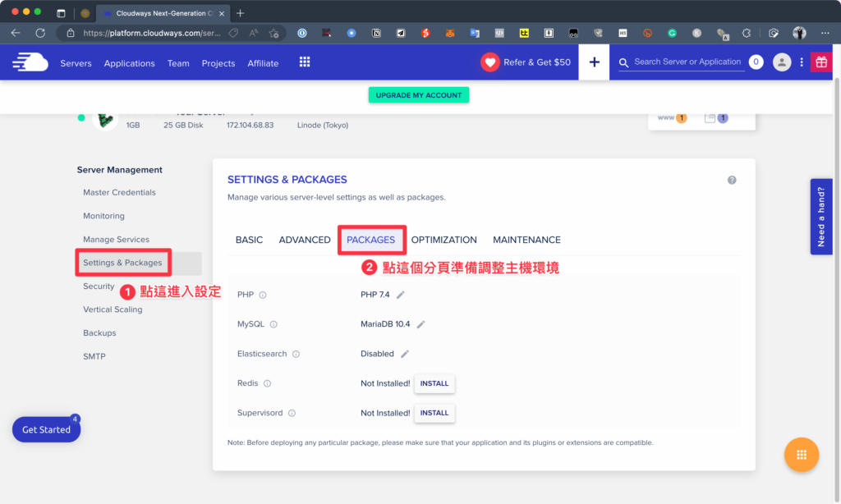Screen dimensions: 841x504
Task: Click the search magnifier icon
Action: point(623,62)
